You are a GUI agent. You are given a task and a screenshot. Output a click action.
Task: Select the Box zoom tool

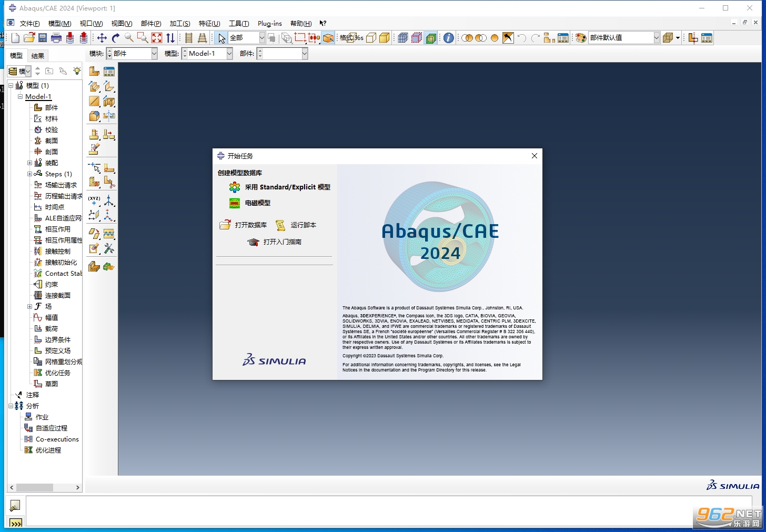[143, 38]
